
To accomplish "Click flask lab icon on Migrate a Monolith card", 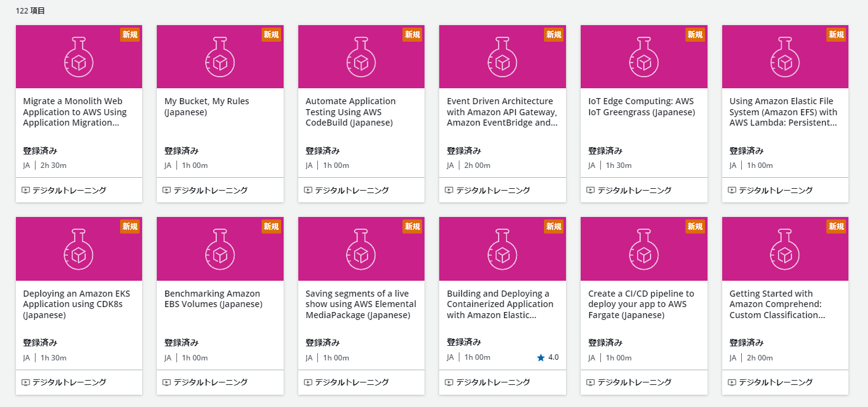I will click(x=78, y=56).
